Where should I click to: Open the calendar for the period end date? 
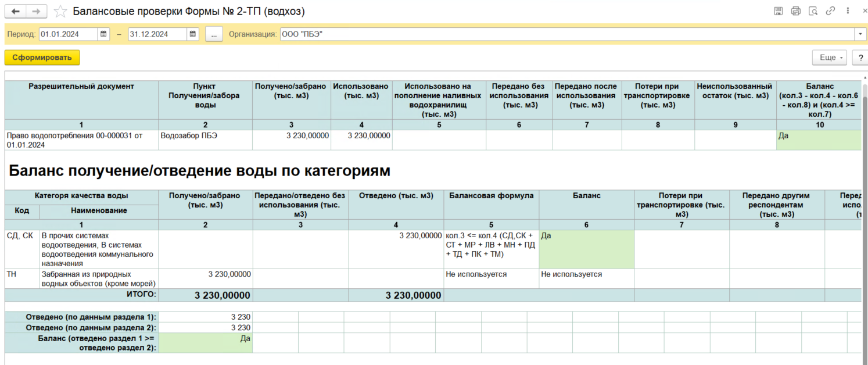193,34
